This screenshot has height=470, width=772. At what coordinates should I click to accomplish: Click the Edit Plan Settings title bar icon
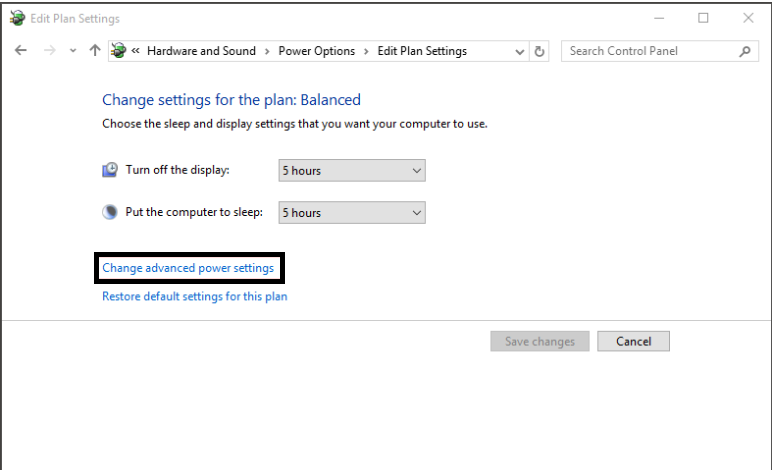[17, 18]
